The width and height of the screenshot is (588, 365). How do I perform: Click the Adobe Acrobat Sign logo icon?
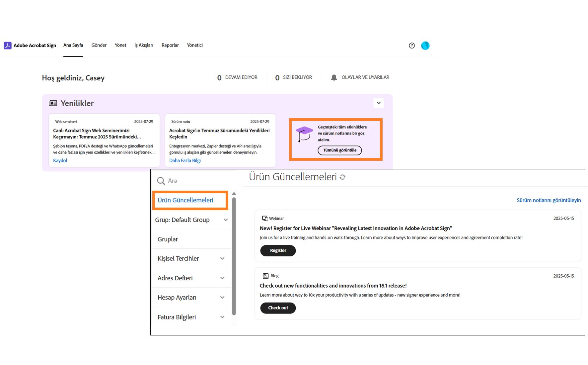[x=8, y=46]
